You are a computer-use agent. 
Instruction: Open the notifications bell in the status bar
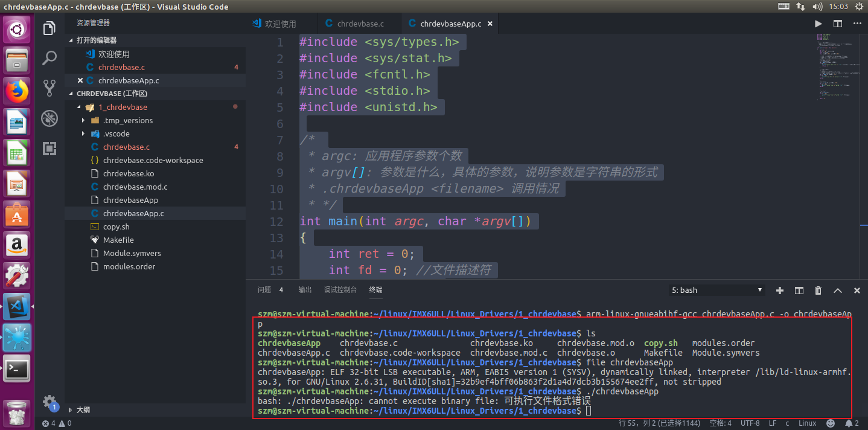(x=852, y=423)
